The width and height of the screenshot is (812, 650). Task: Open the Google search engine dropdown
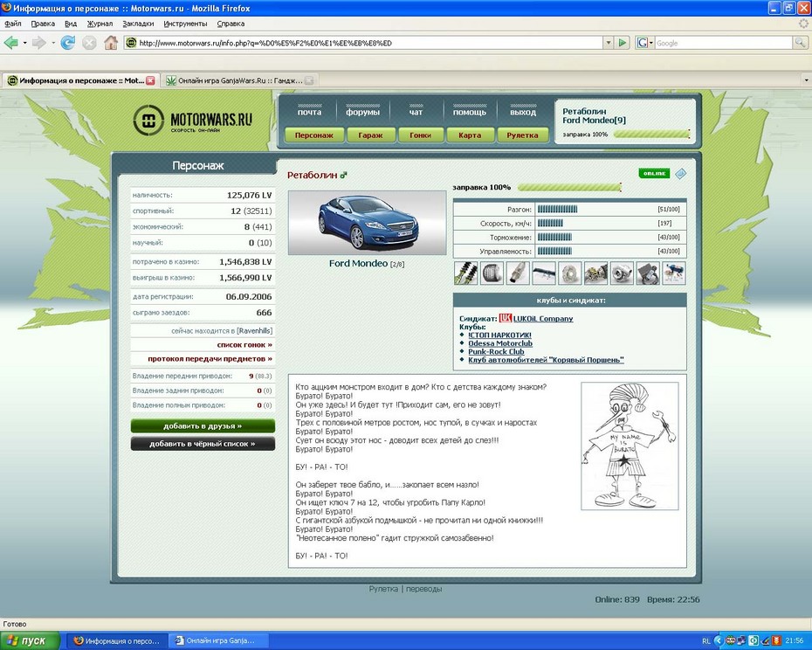[x=644, y=43]
